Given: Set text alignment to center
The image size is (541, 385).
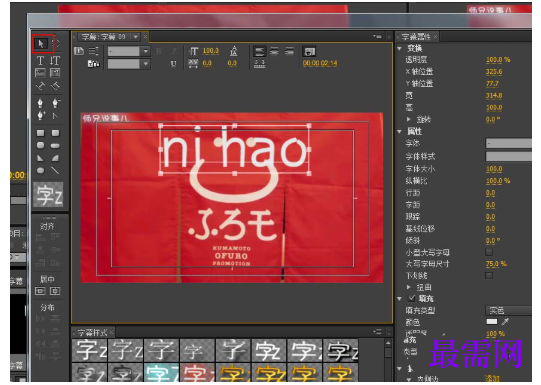Looking at the screenshot, I should (275, 51).
